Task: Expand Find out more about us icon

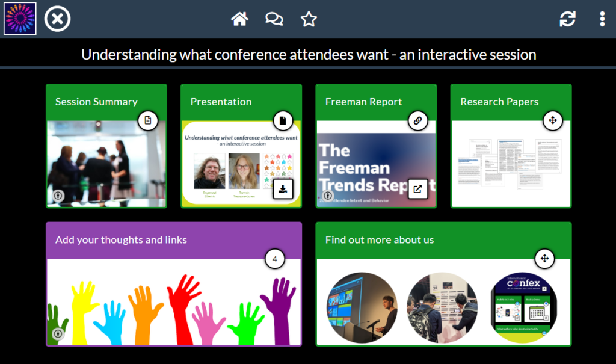Action: 544,258
